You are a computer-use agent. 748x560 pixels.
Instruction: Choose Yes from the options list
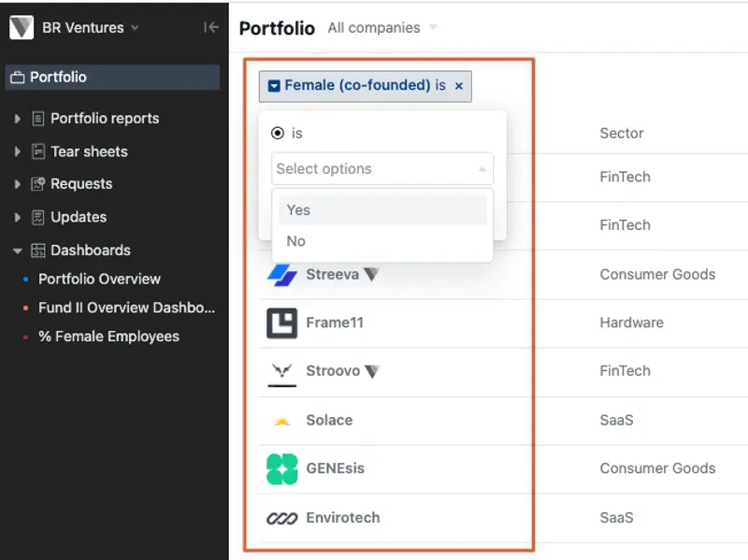click(382, 209)
